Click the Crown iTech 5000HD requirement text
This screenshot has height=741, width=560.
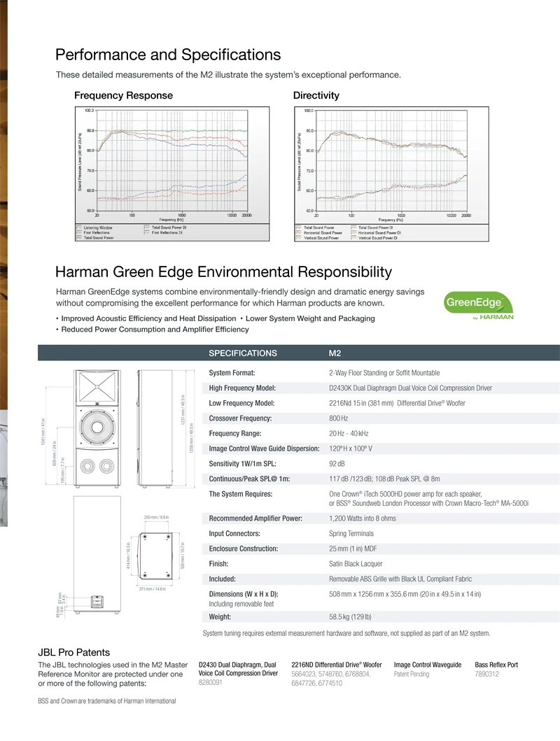click(428, 499)
